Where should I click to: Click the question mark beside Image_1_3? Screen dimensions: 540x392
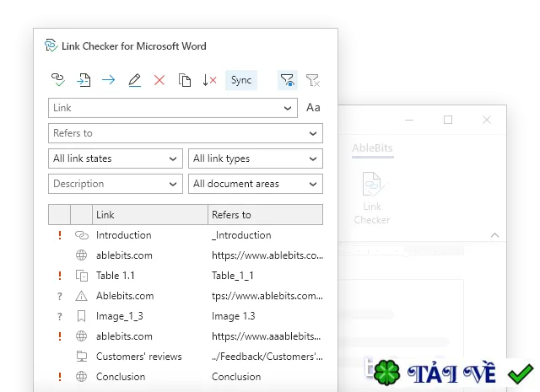(60, 316)
